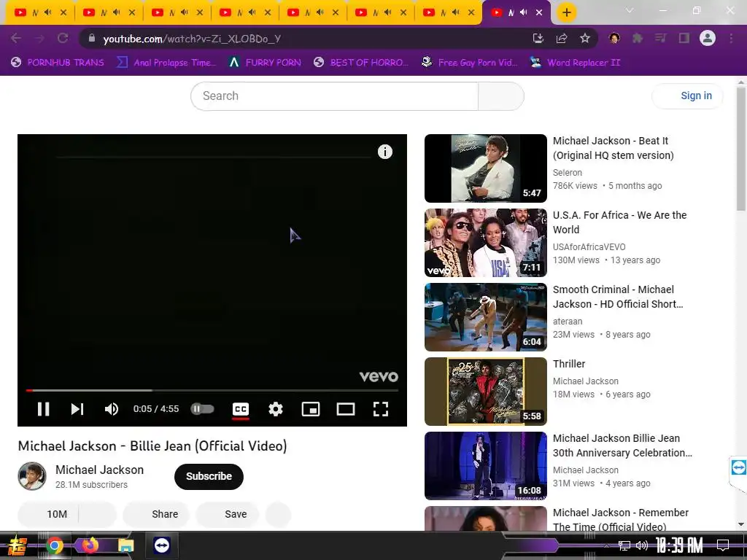The width and height of the screenshot is (747, 560).
Task: Click the YouTube Search field
Action: point(334,96)
